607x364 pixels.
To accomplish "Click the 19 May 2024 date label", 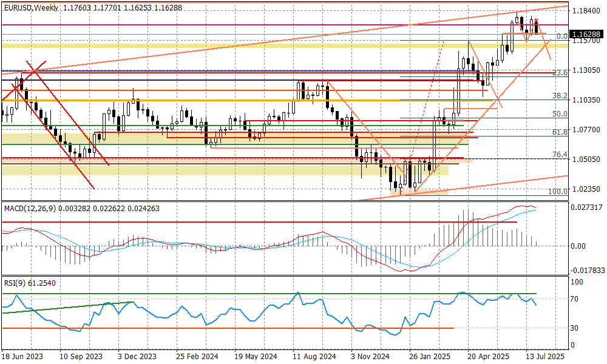I will 256,356.
